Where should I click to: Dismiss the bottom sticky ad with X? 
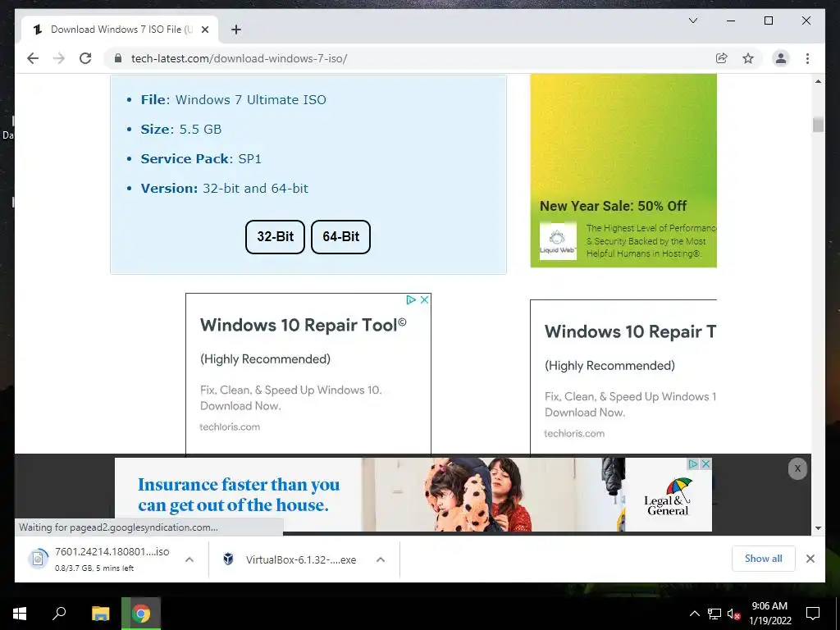[797, 468]
